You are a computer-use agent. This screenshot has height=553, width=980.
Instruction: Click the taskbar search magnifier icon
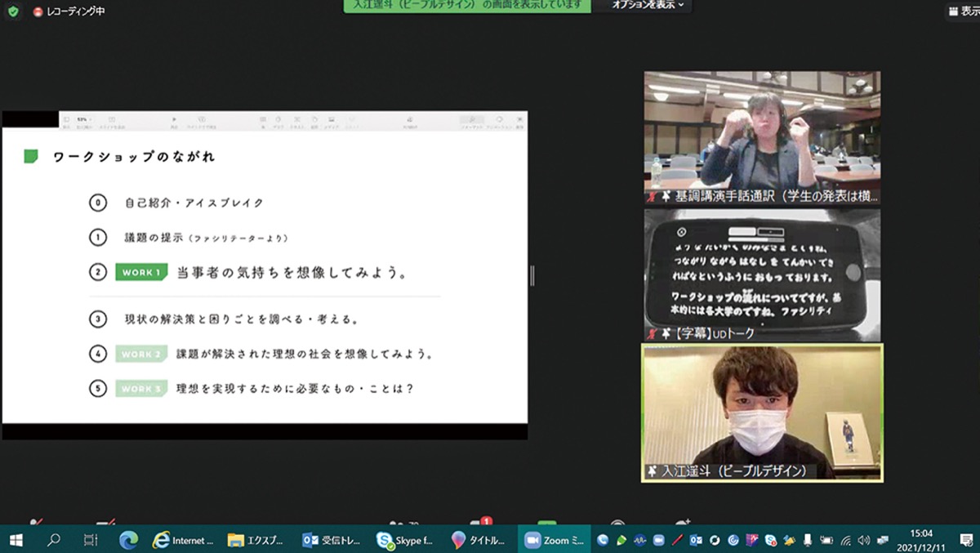click(x=54, y=540)
